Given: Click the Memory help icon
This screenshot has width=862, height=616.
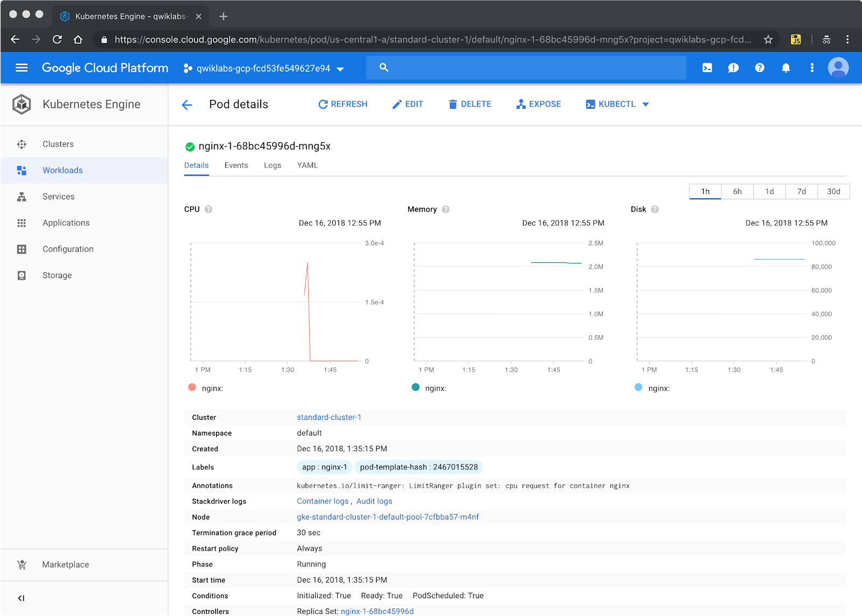Looking at the screenshot, I should pos(446,209).
